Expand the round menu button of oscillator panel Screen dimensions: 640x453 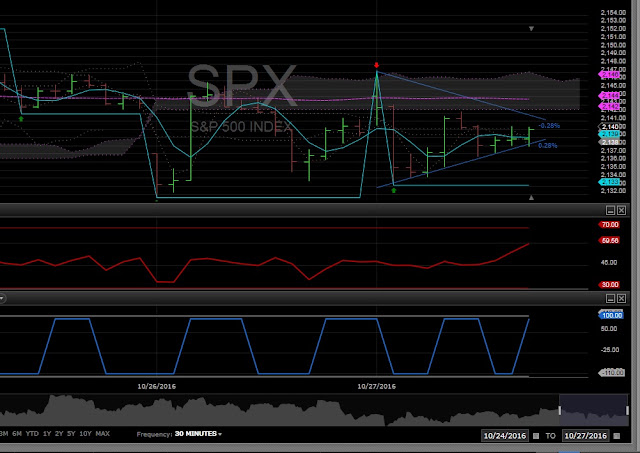[2, 298]
